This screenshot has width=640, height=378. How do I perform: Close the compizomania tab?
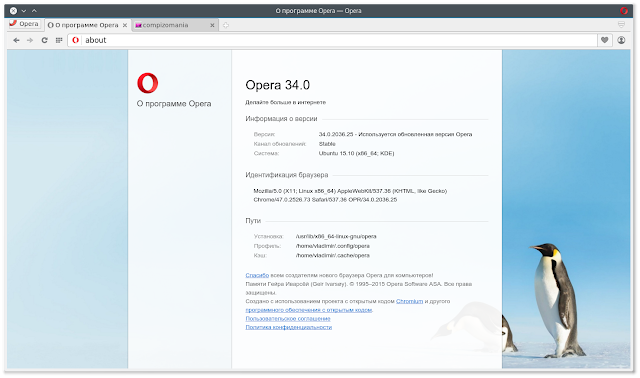[212, 25]
